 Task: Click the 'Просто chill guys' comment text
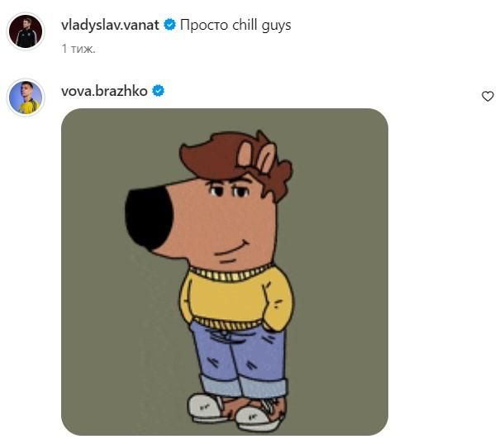click(x=235, y=26)
